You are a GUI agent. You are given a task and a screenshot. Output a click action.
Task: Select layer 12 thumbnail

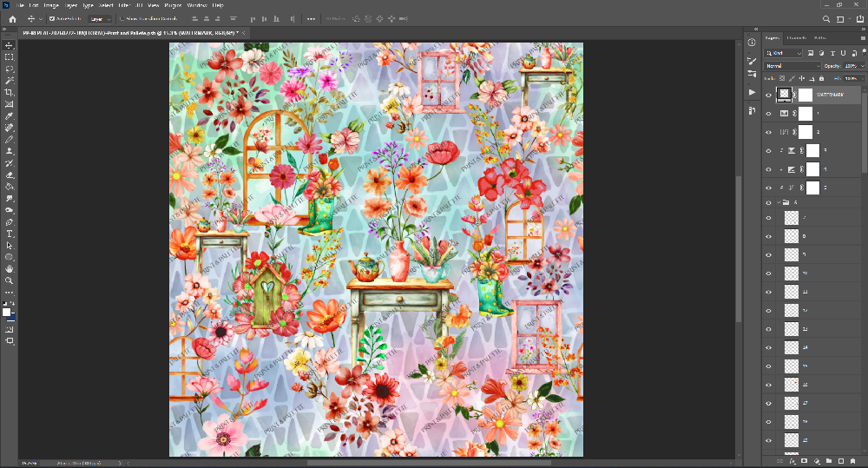792,311
